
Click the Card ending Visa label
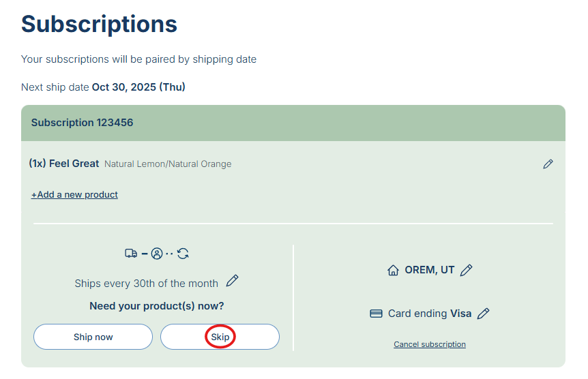tap(430, 314)
